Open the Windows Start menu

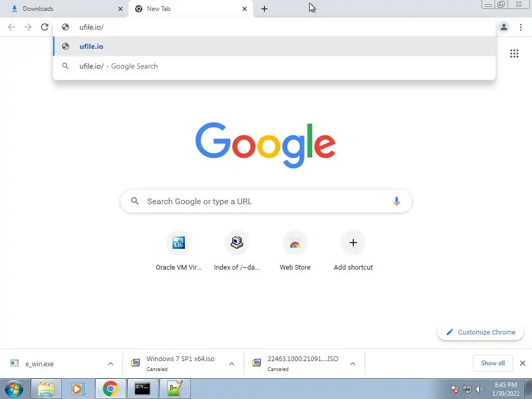pyautogui.click(x=14, y=389)
